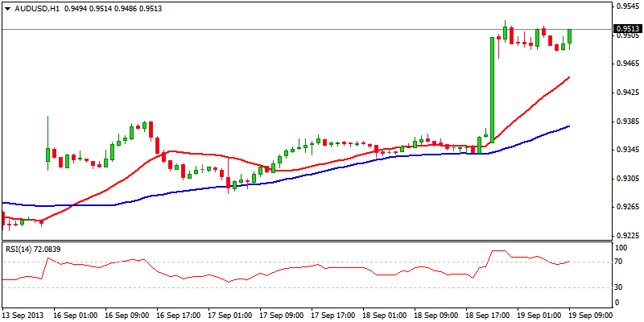Click the current price label 0.9513
The width and height of the screenshot is (644, 322).
click(x=627, y=29)
